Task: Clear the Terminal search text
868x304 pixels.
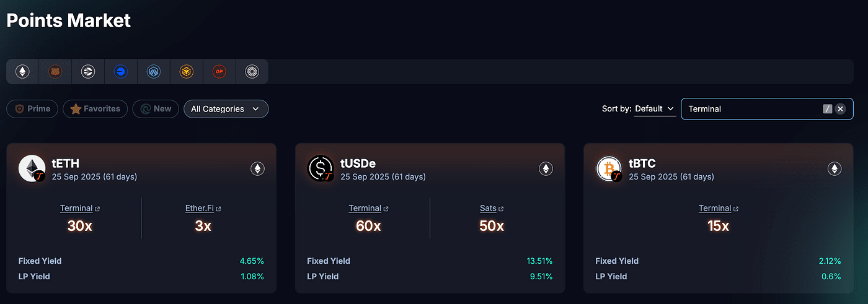Action: 840,109
